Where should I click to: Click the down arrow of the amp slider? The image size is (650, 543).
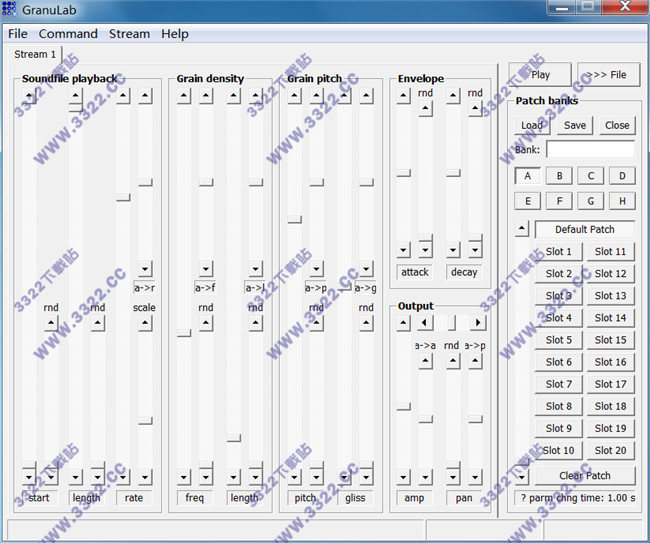[x=403, y=477]
